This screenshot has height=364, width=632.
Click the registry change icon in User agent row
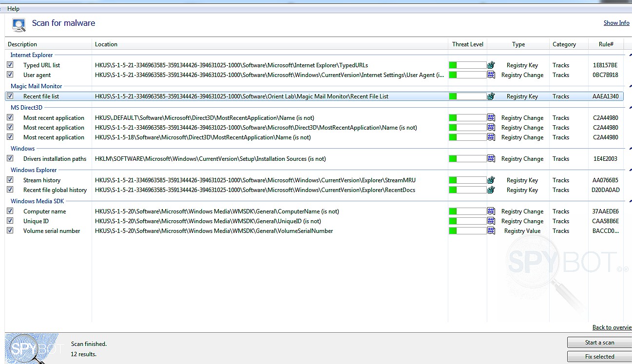491,75
